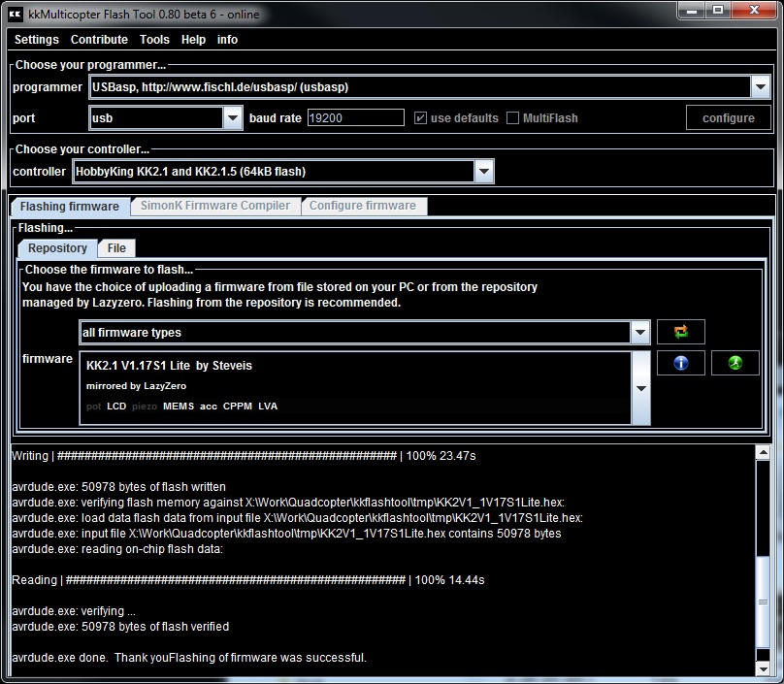Open the programmer dropdown list
Viewport: 784px width, 684px height.
761,87
